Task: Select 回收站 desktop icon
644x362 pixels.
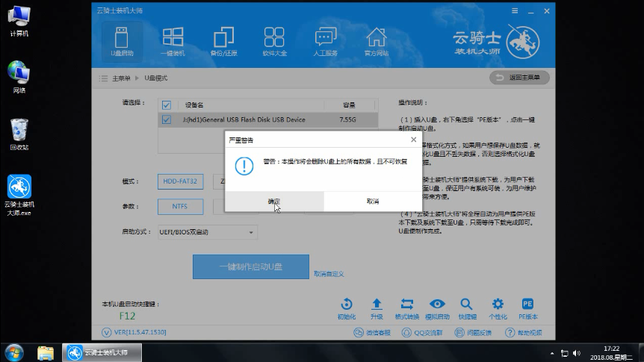Action: (19, 134)
